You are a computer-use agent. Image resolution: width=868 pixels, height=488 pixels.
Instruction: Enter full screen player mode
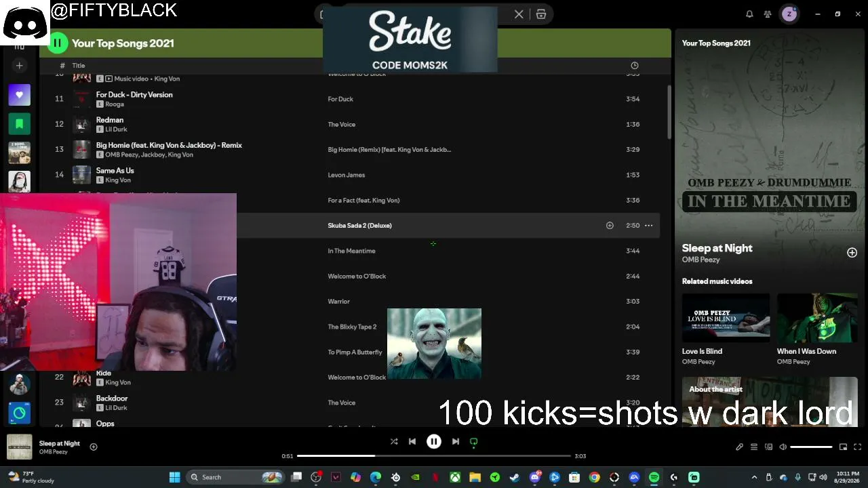tap(857, 447)
